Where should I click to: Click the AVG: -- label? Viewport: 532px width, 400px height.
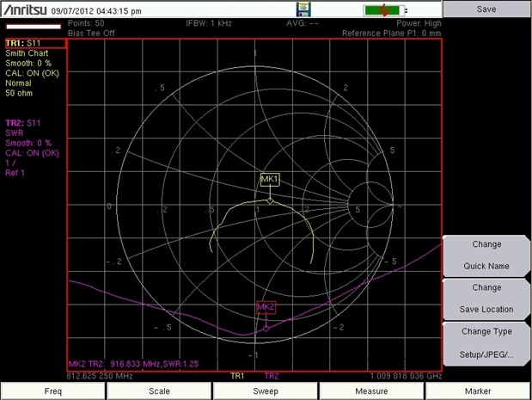pos(303,23)
